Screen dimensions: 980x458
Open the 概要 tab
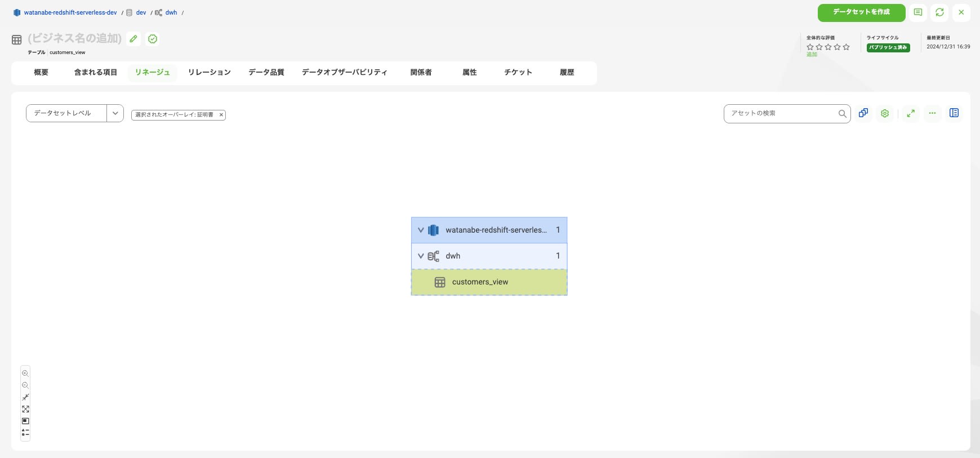[41, 73]
